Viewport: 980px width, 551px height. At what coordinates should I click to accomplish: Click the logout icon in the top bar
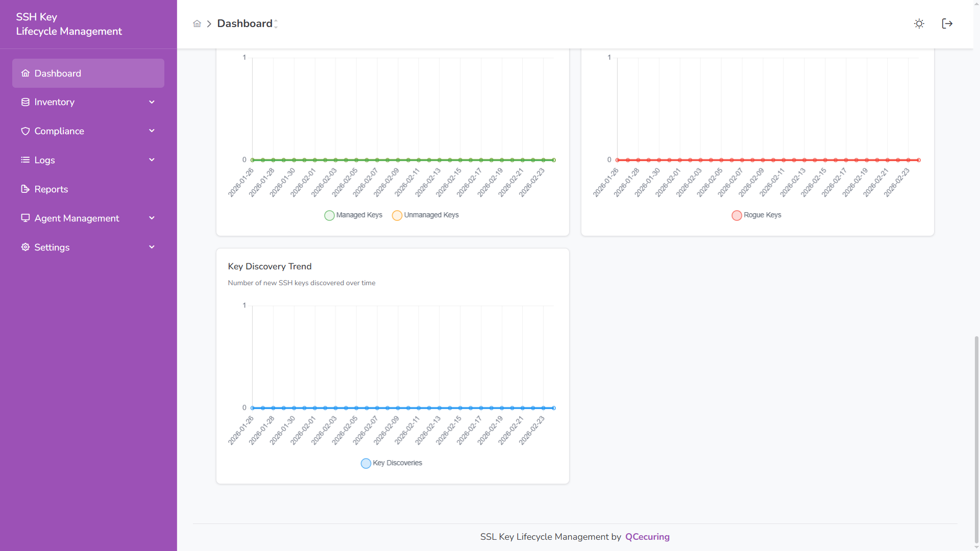[x=947, y=23]
